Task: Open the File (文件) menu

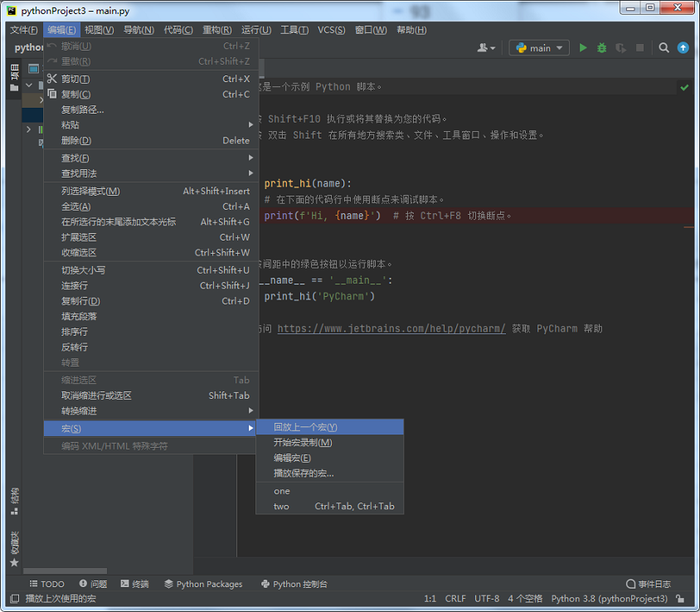Action: (x=24, y=30)
